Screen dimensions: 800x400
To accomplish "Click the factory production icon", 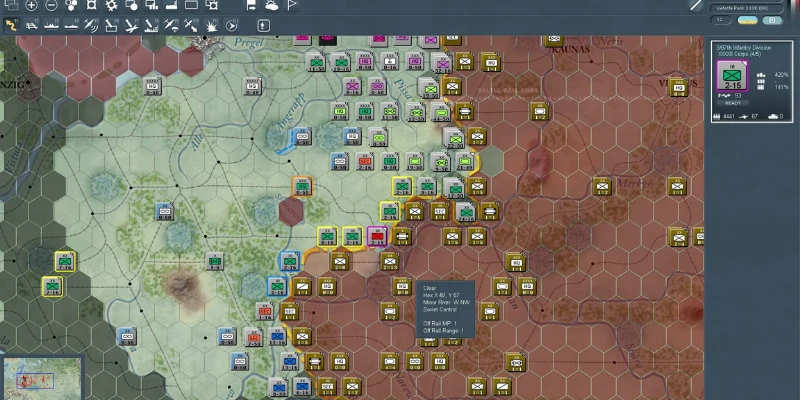I will 171,6.
